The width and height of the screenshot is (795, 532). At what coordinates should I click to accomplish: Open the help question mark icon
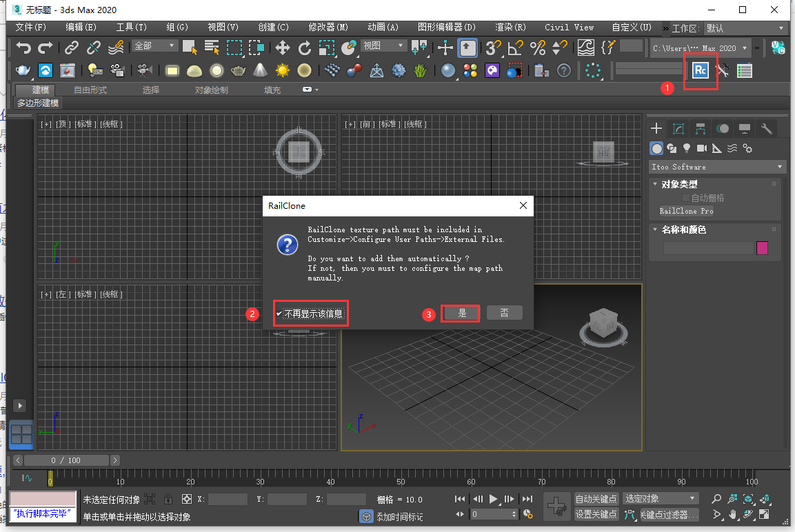(564, 70)
